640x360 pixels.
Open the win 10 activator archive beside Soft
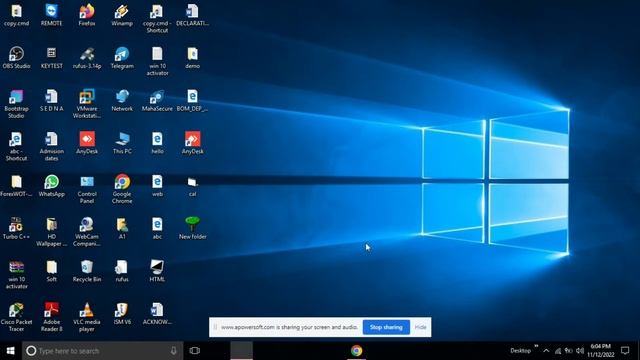16,275
